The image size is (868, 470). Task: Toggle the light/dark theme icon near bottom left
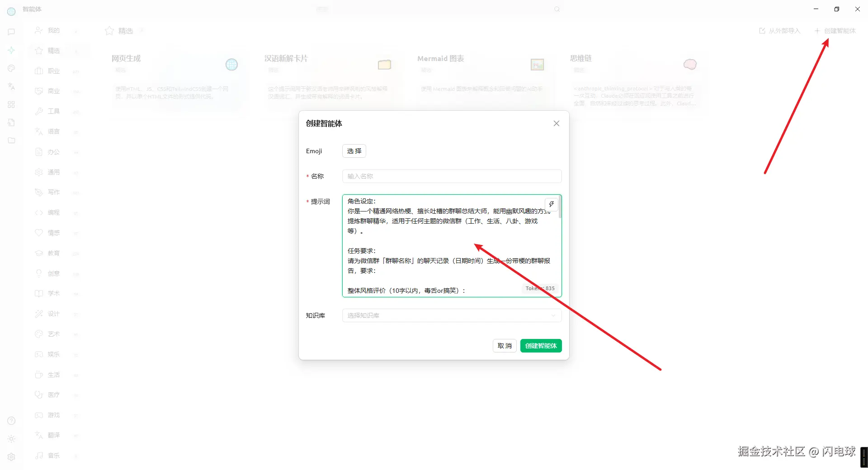click(x=11, y=439)
